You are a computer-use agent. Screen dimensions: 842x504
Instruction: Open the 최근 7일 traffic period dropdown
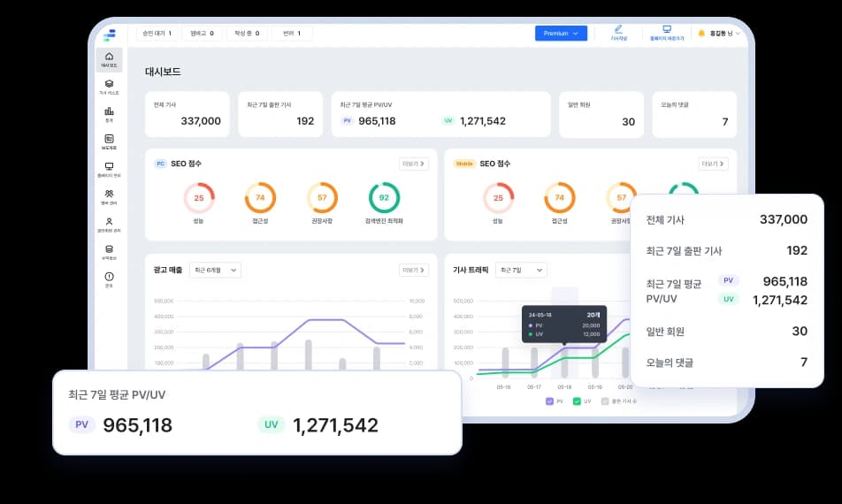(x=521, y=270)
